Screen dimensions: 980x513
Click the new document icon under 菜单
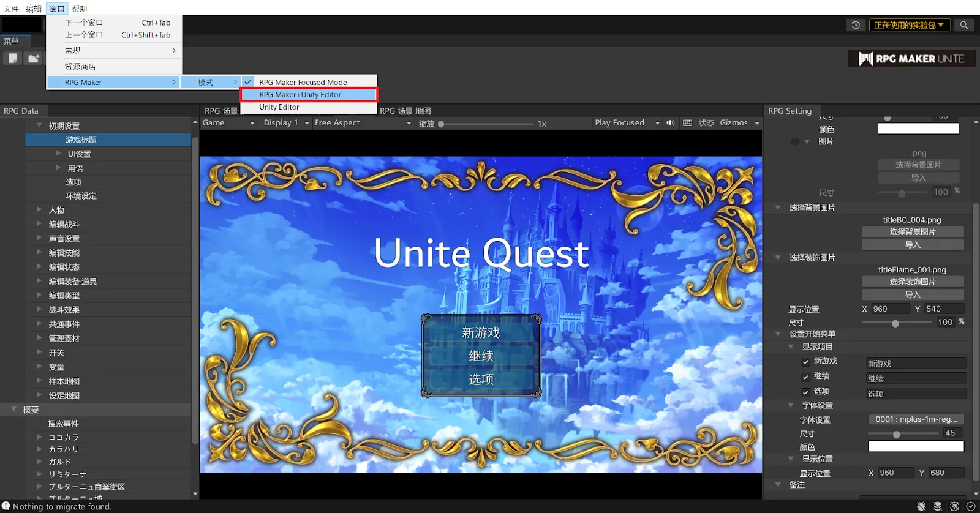click(13, 58)
